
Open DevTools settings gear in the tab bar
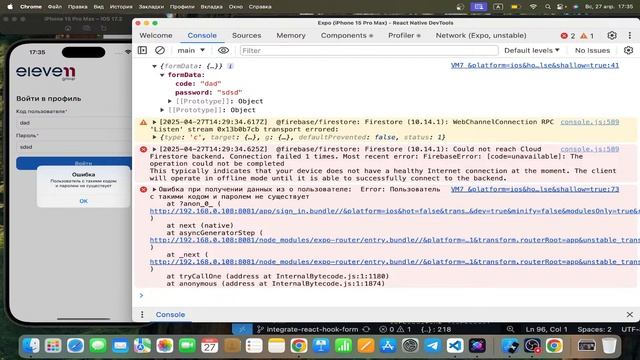point(611,36)
